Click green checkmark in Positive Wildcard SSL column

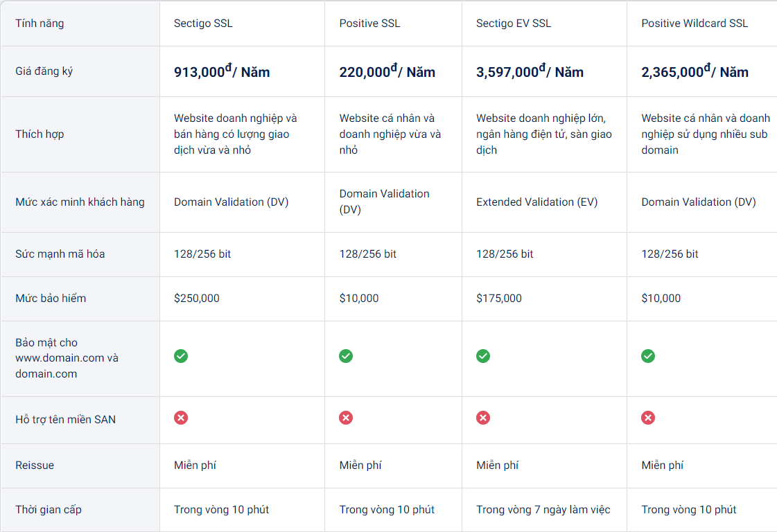click(648, 356)
